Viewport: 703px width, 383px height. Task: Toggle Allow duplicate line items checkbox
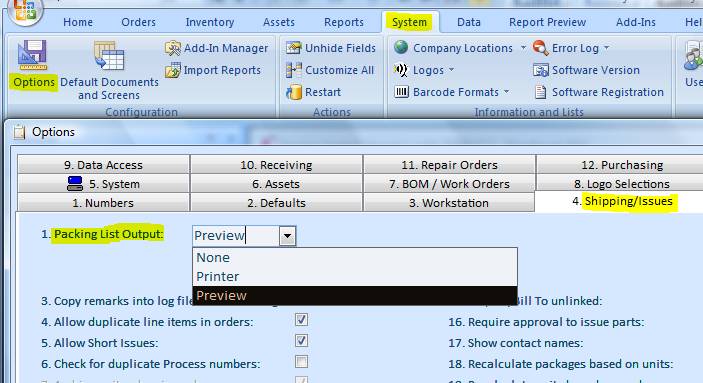[301, 320]
